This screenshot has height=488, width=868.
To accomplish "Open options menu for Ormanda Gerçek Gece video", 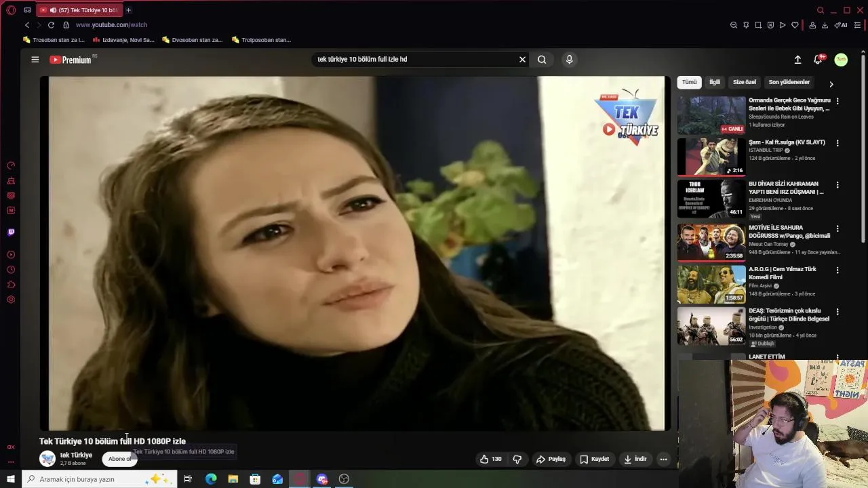I will [x=837, y=101].
